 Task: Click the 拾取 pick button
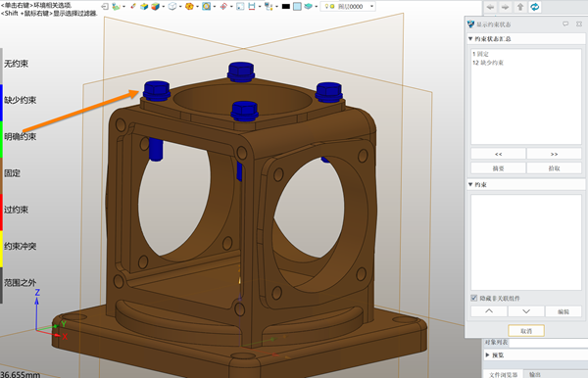click(x=554, y=168)
